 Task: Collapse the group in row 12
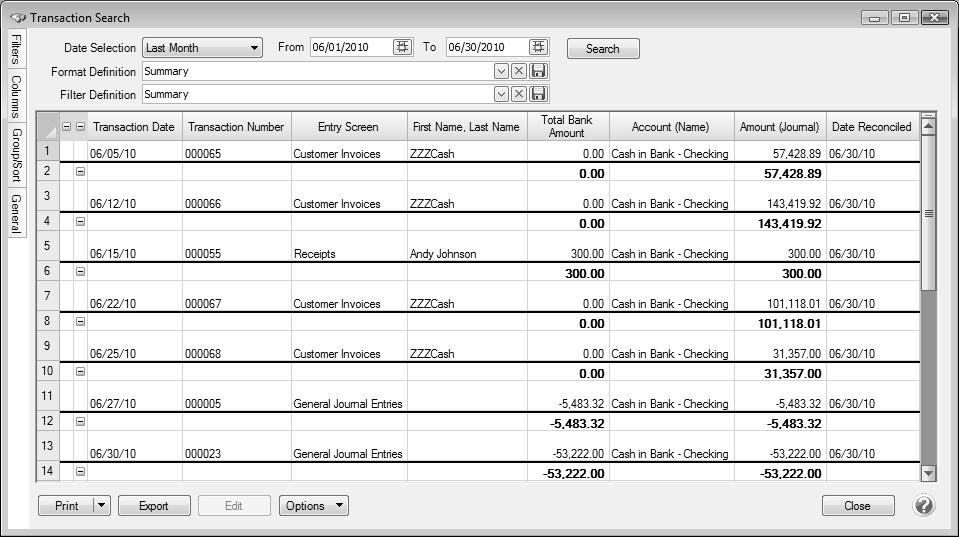point(81,422)
